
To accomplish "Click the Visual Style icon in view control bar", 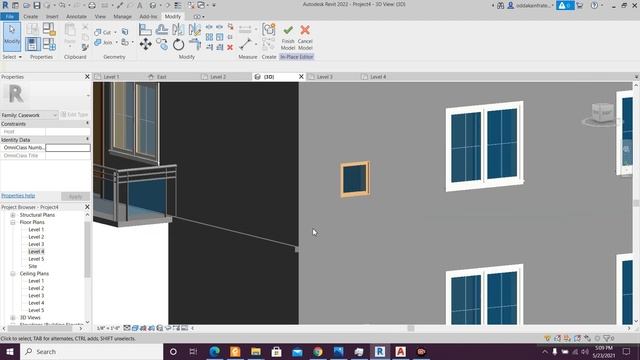I will click(x=135, y=328).
